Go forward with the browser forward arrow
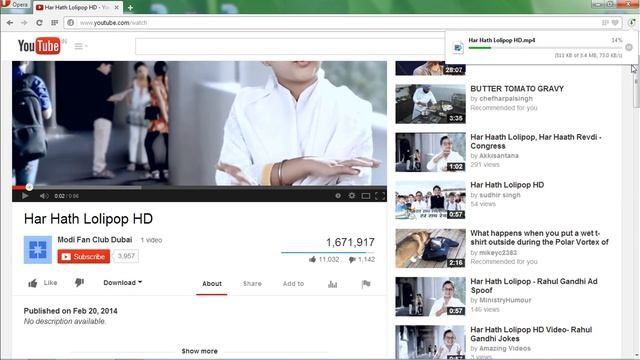The height and width of the screenshot is (360, 640). click(24, 23)
